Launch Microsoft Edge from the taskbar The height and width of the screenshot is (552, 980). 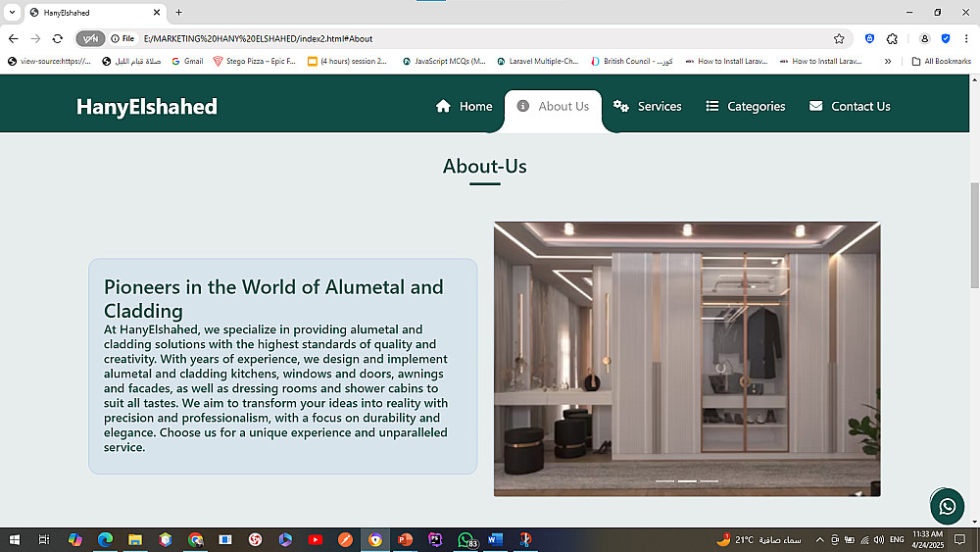(x=105, y=539)
